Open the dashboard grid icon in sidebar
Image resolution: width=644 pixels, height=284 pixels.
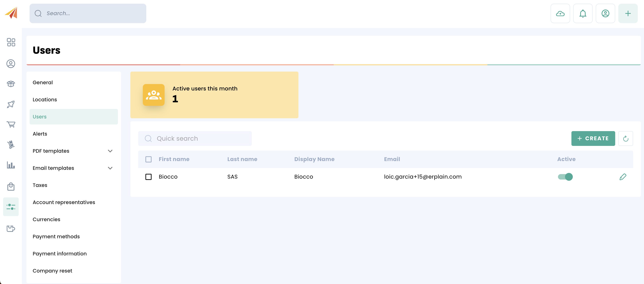[11, 42]
